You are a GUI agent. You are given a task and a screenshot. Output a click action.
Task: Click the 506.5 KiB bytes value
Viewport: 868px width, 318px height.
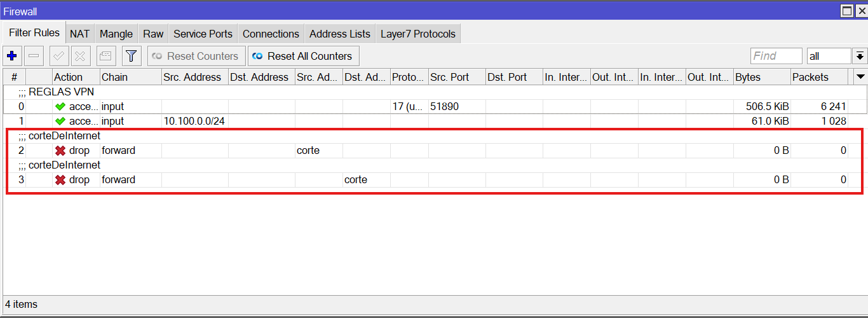(767, 106)
